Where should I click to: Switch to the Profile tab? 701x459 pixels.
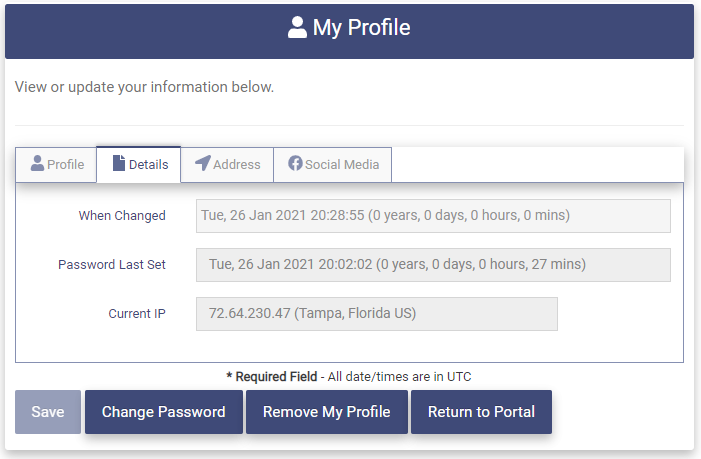57,164
